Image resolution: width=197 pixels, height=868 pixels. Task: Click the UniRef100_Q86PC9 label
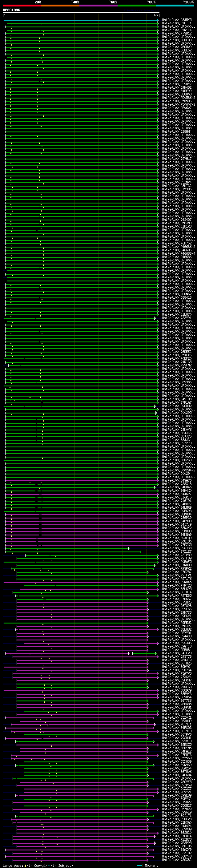177,518
